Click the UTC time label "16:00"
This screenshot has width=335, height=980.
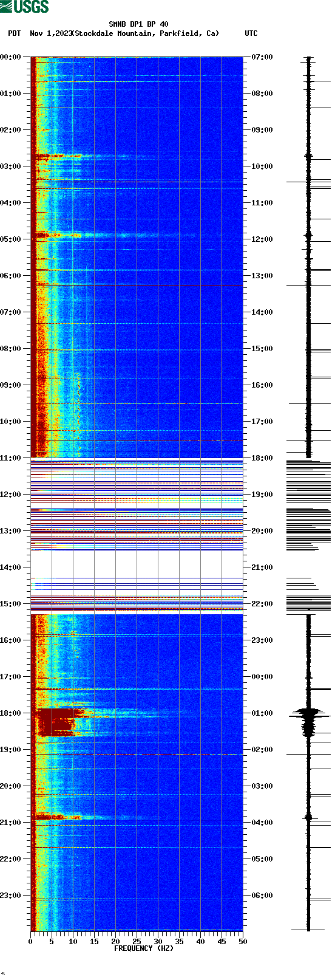(262, 385)
